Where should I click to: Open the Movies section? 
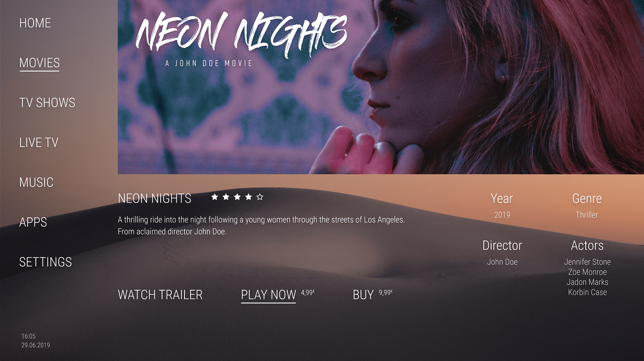coord(40,63)
